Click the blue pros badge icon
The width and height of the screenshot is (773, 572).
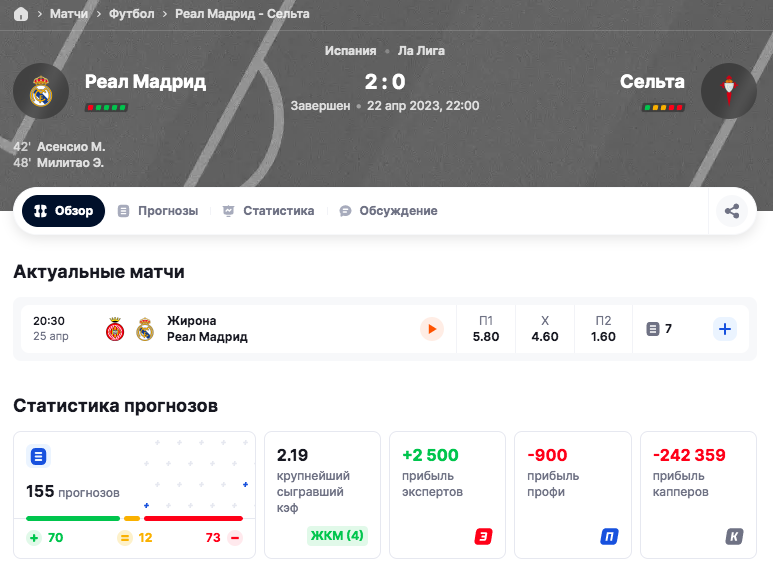pyautogui.click(x=609, y=537)
